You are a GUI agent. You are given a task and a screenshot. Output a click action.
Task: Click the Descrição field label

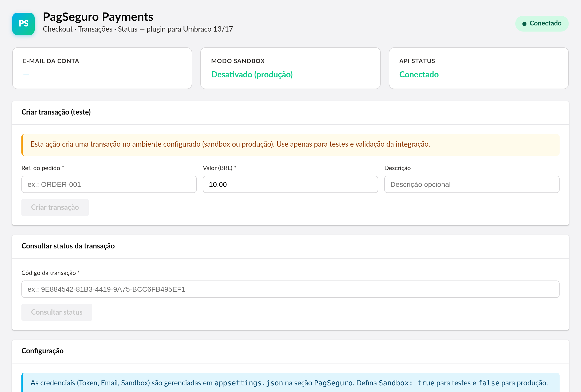click(398, 168)
